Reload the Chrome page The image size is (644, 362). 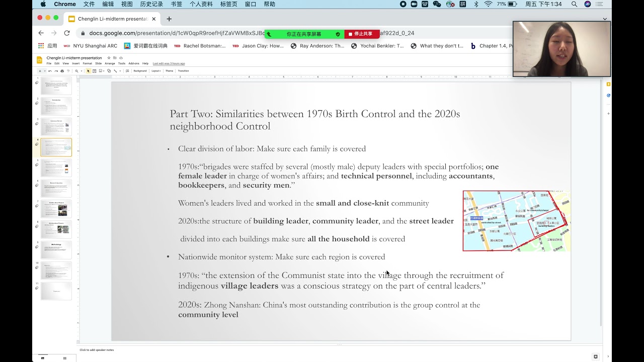(67, 33)
